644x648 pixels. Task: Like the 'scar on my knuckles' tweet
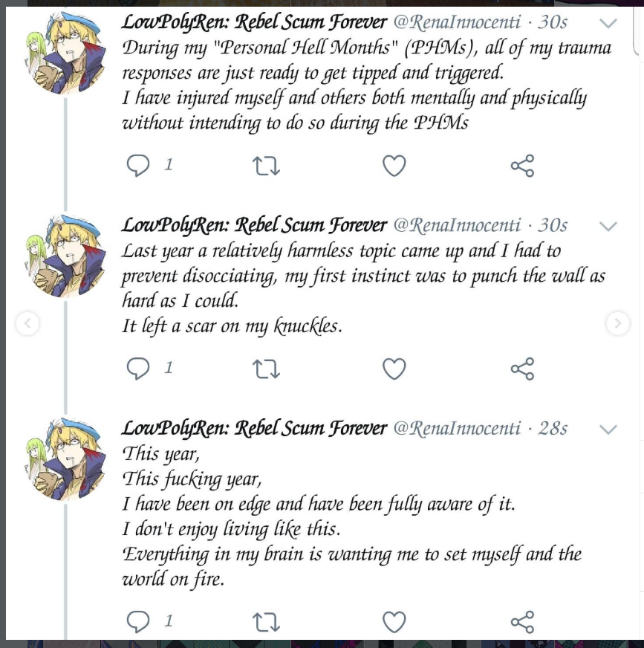pyautogui.click(x=394, y=369)
